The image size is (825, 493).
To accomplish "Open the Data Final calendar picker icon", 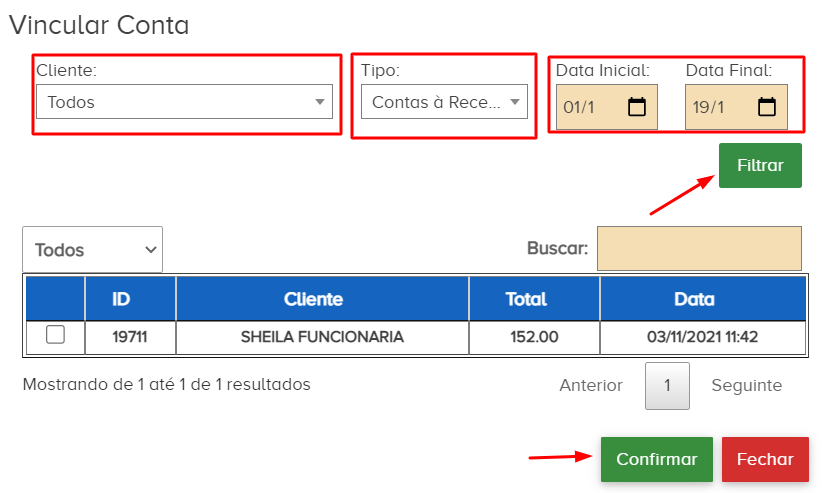I will pyautogui.click(x=767, y=107).
